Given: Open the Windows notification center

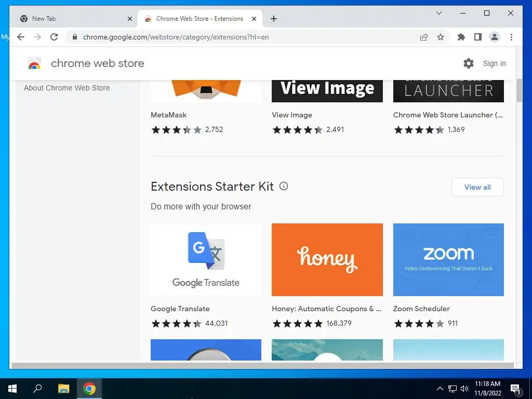Looking at the screenshot, I should coord(515,389).
